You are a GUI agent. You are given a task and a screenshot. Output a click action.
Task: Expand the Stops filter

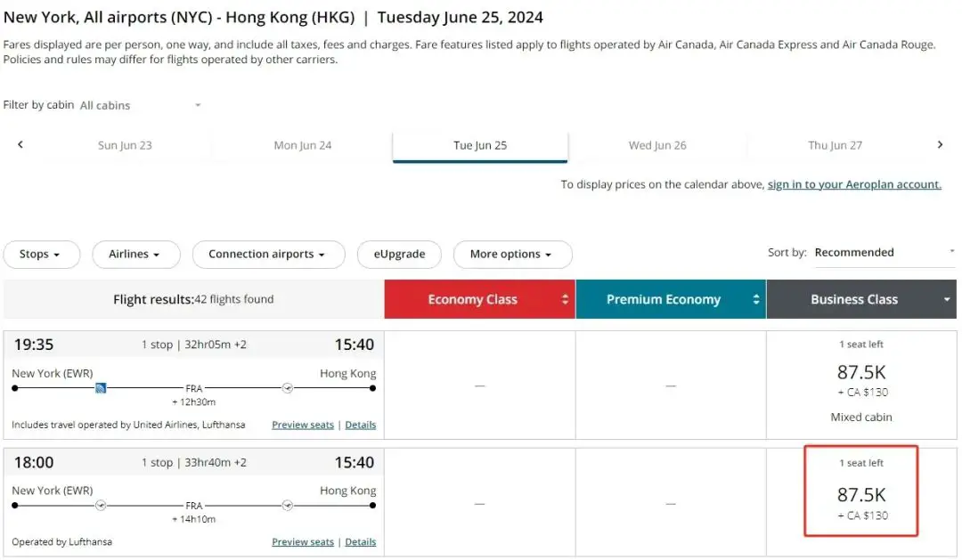point(41,255)
